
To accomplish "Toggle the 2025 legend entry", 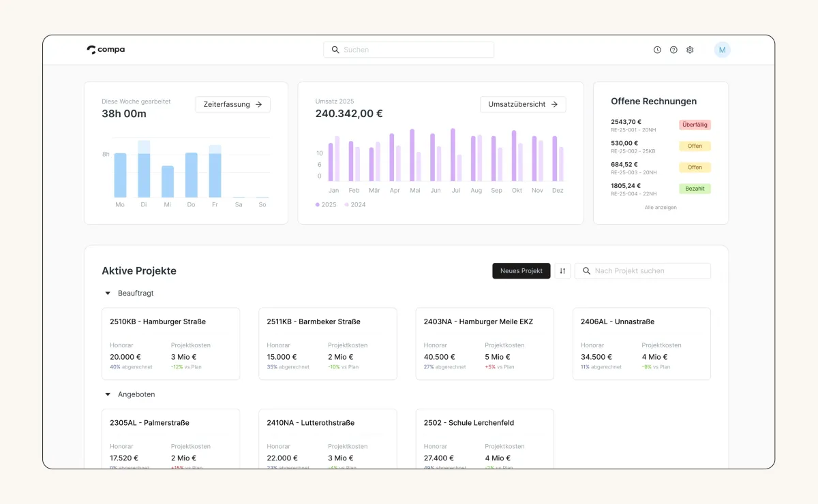I will click(x=326, y=204).
